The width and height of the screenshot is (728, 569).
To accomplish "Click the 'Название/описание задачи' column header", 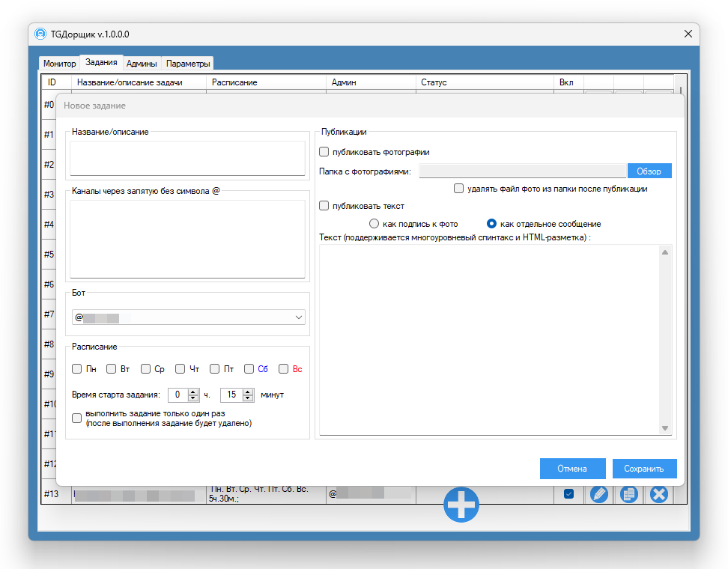I will coord(139,82).
